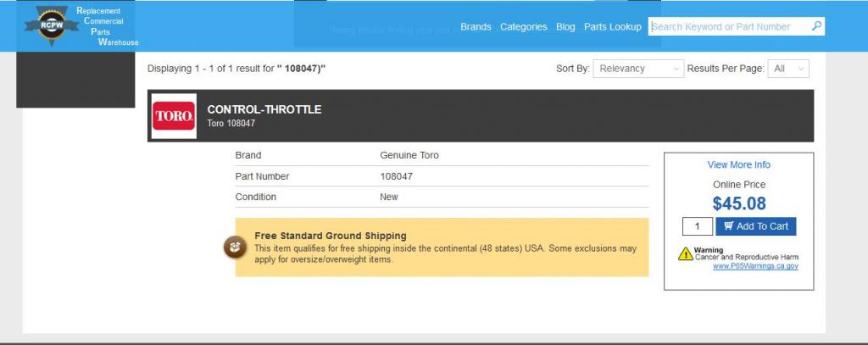Open the Brands menu
Viewport: 868px width, 345px height.
476,26
